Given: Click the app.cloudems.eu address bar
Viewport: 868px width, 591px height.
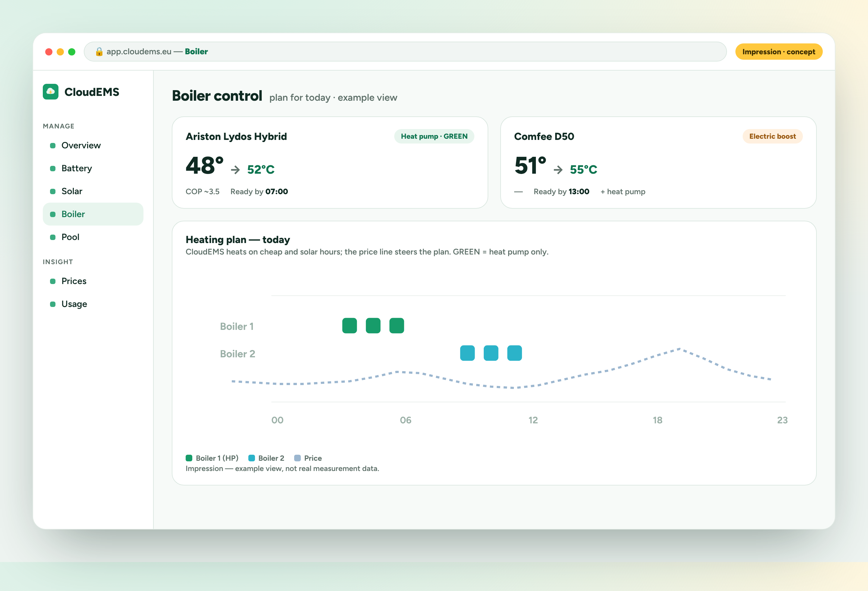Looking at the screenshot, I should coord(405,52).
